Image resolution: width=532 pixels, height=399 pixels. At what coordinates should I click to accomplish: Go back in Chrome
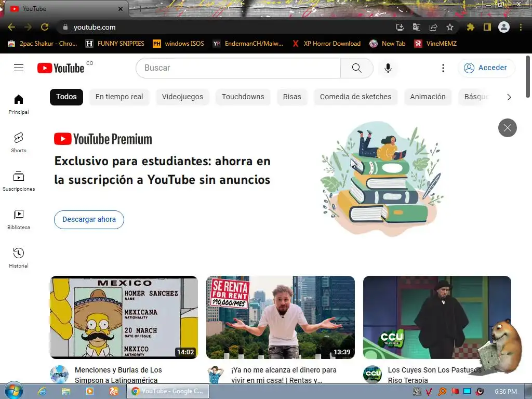[11, 27]
